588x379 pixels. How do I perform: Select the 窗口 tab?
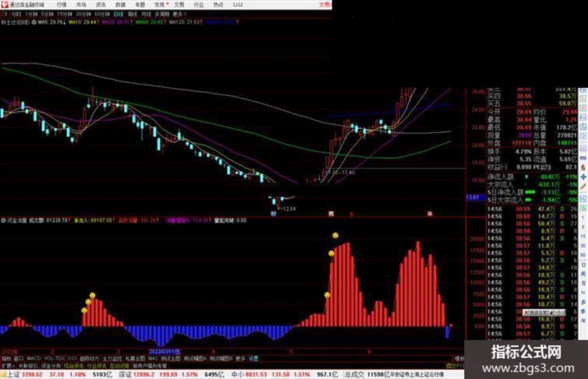(19, 358)
